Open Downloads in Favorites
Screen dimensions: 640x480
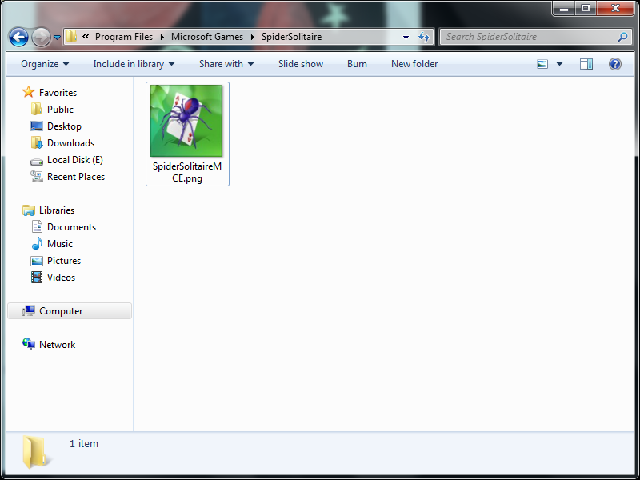click(x=70, y=143)
